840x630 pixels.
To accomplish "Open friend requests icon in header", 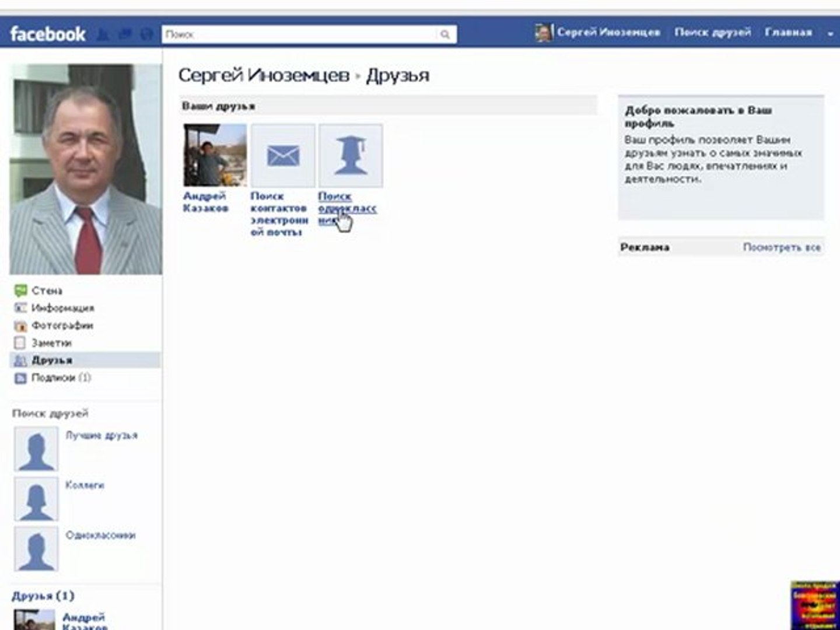I will [103, 34].
